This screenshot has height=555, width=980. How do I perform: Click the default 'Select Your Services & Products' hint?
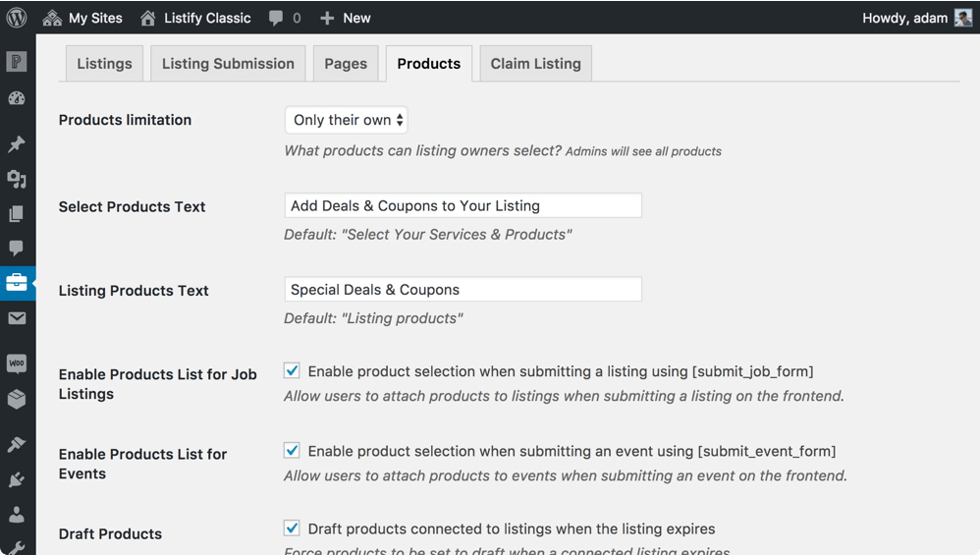click(x=428, y=235)
